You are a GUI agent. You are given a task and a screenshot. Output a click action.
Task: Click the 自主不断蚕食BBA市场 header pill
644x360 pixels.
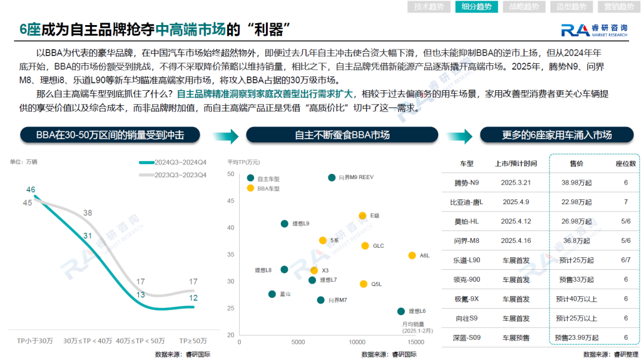click(x=342, y=135)
